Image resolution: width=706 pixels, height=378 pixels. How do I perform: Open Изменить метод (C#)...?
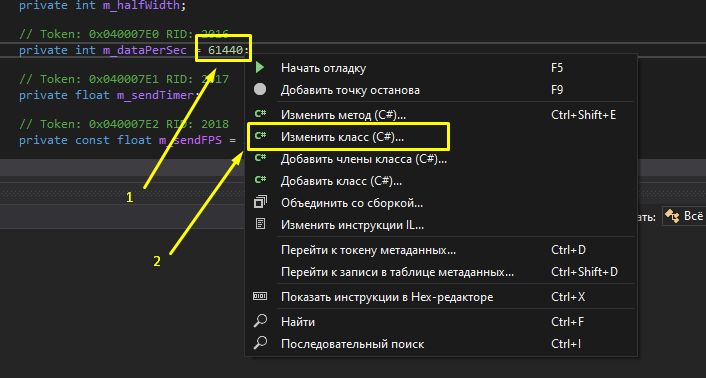tap(441, 115)
